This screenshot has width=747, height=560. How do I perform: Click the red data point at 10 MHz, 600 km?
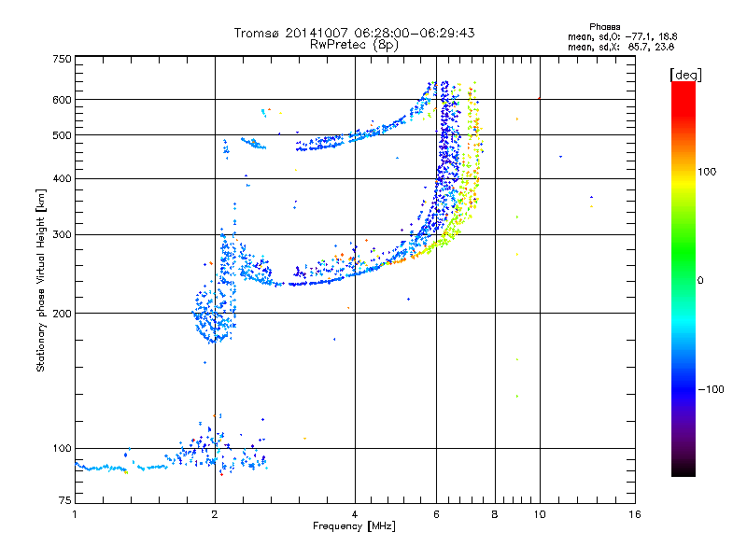point(539,98)
